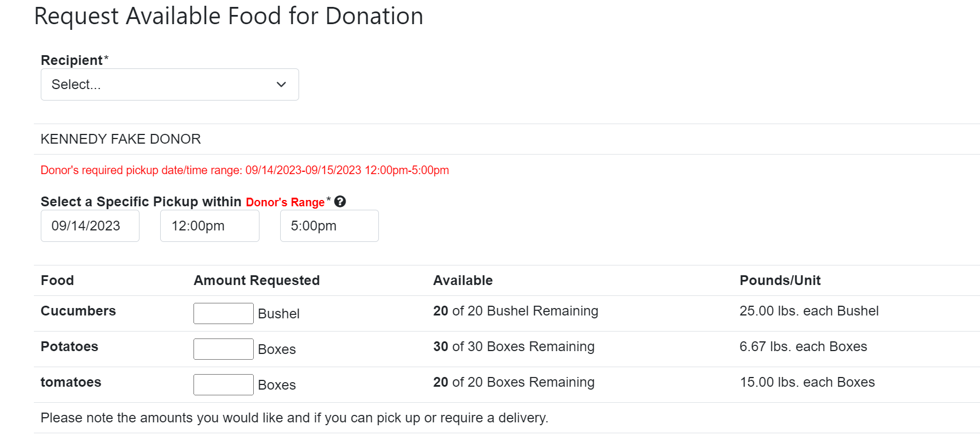This screenshot has width=980, height=435.
Task: Click the Recipient dropdown chevron arrow
Action: click(x=281, y=84)
